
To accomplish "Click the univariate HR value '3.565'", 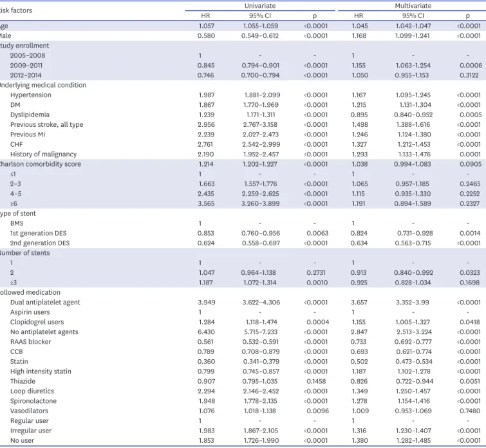I will point(206,203).
